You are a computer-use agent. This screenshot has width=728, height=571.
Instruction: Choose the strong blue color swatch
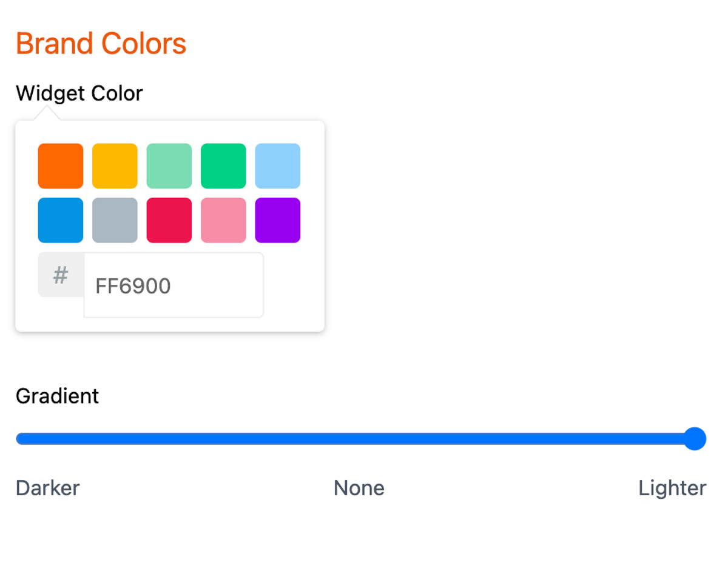click(61, 220)
